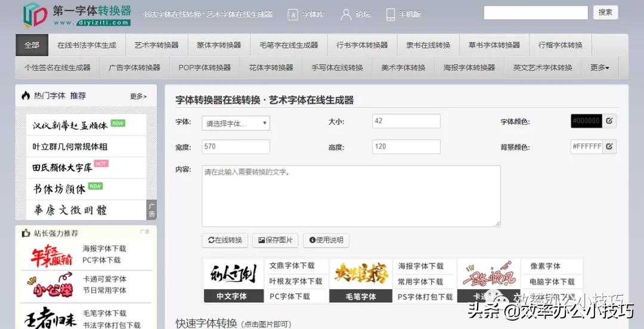Click the 高度 height field showing 120
644x329 pixels.
406,147
